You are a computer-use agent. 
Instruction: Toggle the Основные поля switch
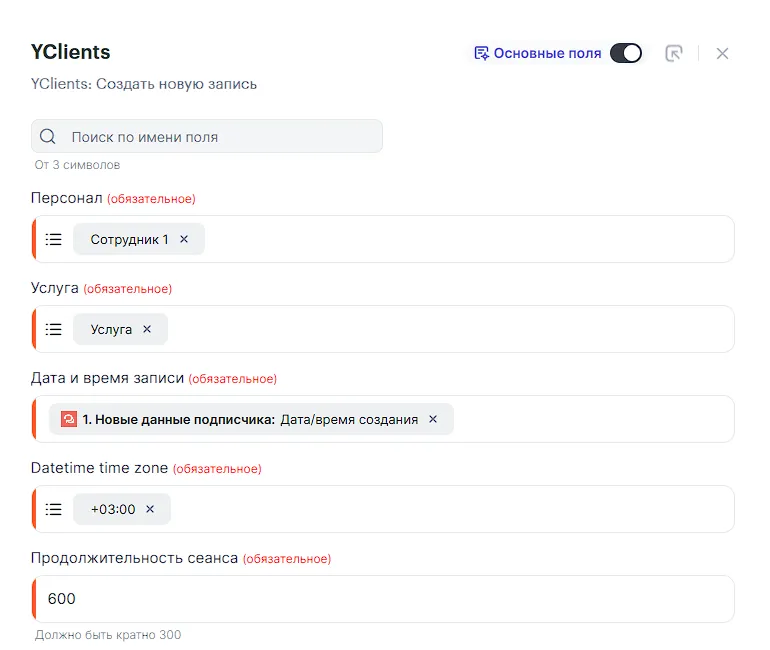[626, 53]
